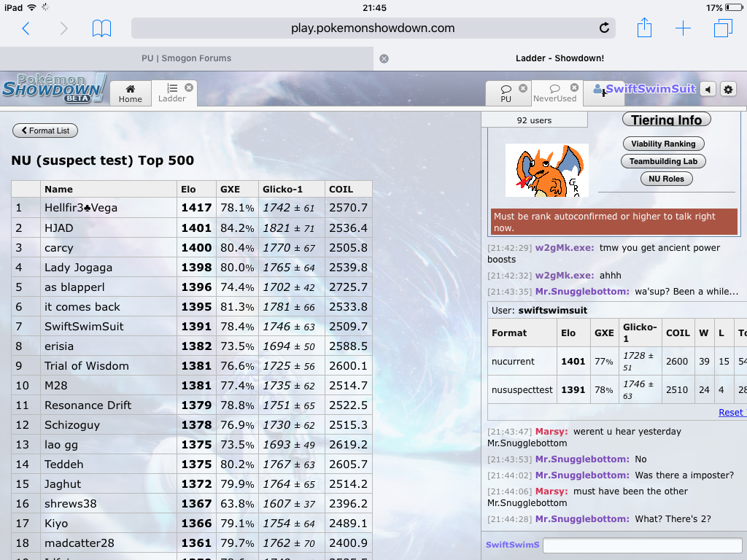The image size is (747, 560).
Task: Open the Safari share sheet icon
Action: pos(644,28)
